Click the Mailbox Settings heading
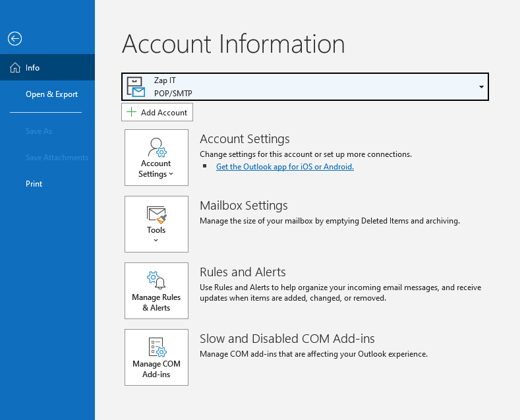Screen dimensions: 520x420 click(x=244, y=206)
